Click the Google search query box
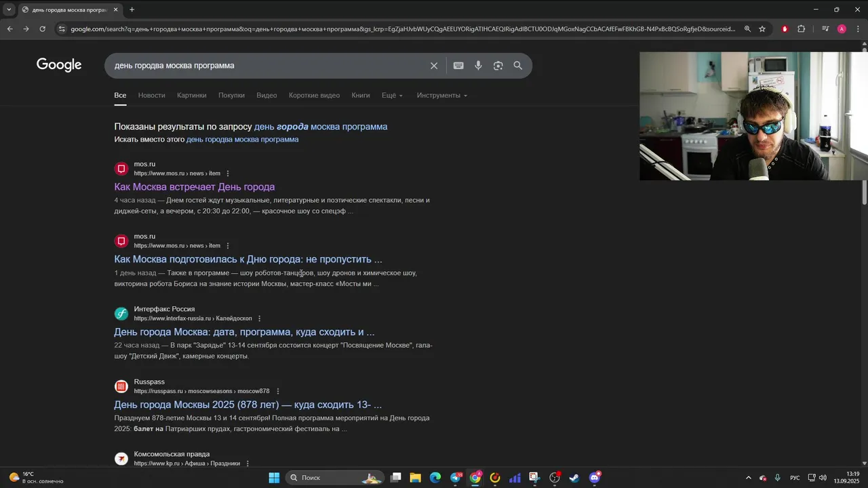Screen dimensions: 868x488 (268, 66)
